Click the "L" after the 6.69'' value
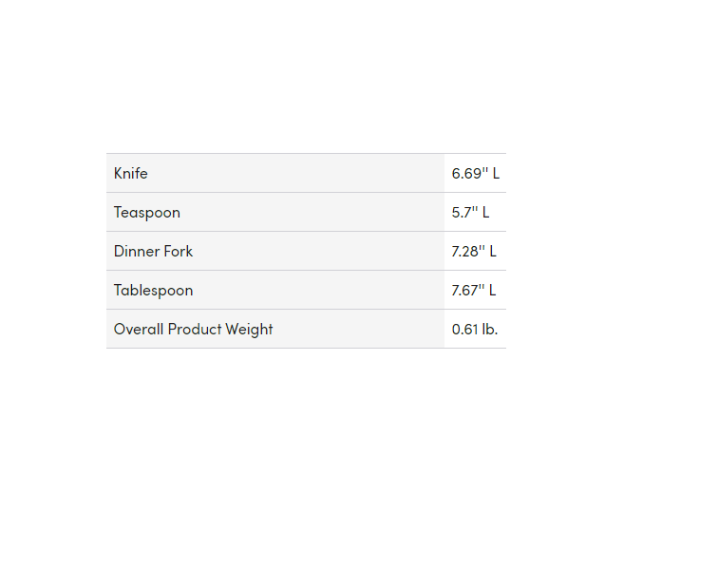The height and width of the screenshot is (588, 718). click(496, 174)
